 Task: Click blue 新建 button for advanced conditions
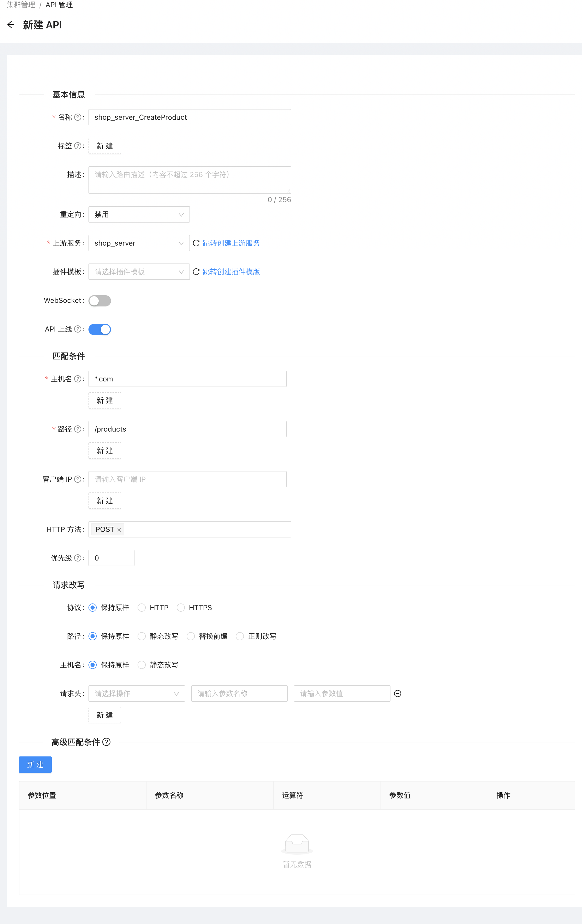coord(35,765)
